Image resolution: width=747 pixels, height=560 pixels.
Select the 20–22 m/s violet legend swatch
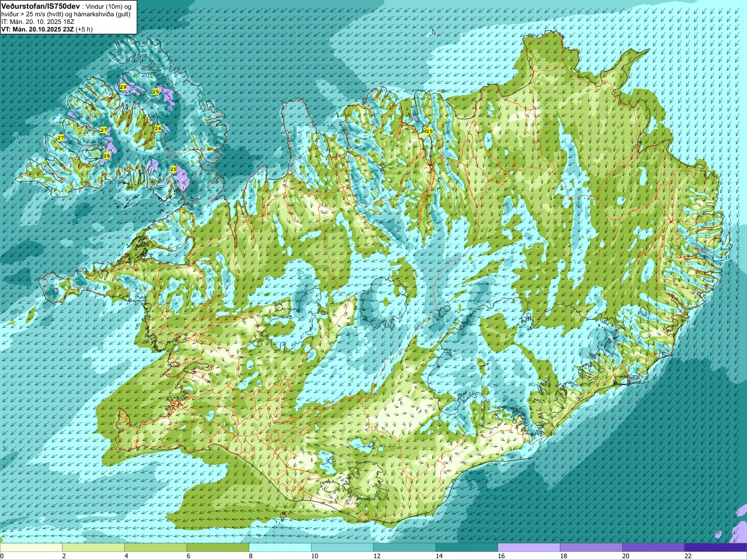654,548
